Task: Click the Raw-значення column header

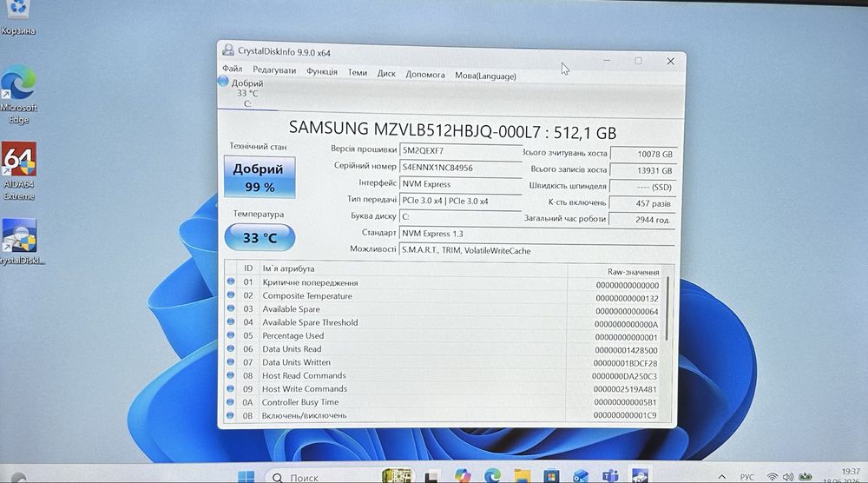Action: [615, 272]
